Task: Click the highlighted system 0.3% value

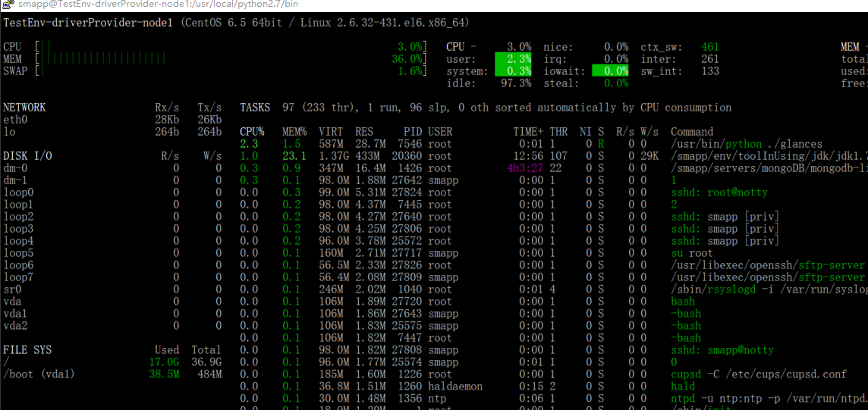Action: pyautogui.click(x=513, y=70)
